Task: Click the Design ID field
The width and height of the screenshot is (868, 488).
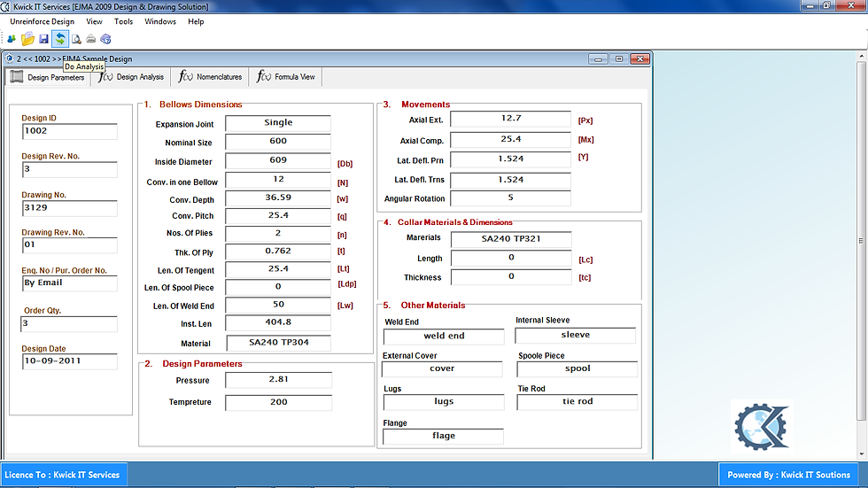Action: (70, 131)
